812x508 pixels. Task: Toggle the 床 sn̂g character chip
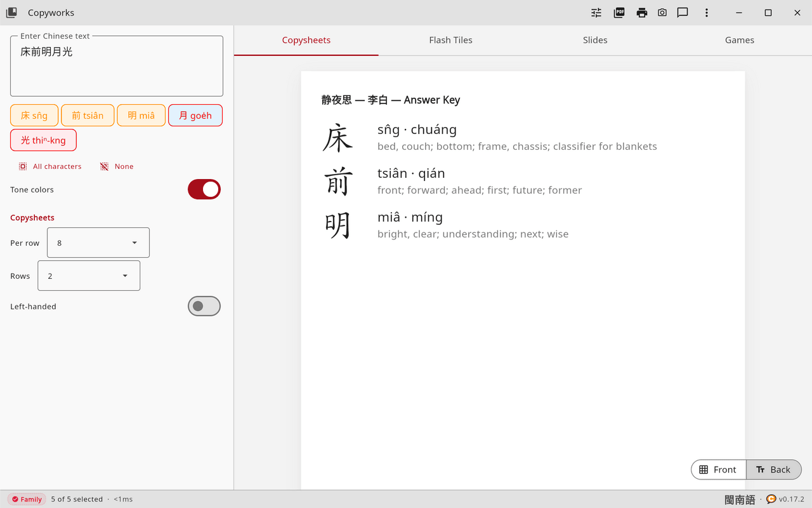pos(34,116)
